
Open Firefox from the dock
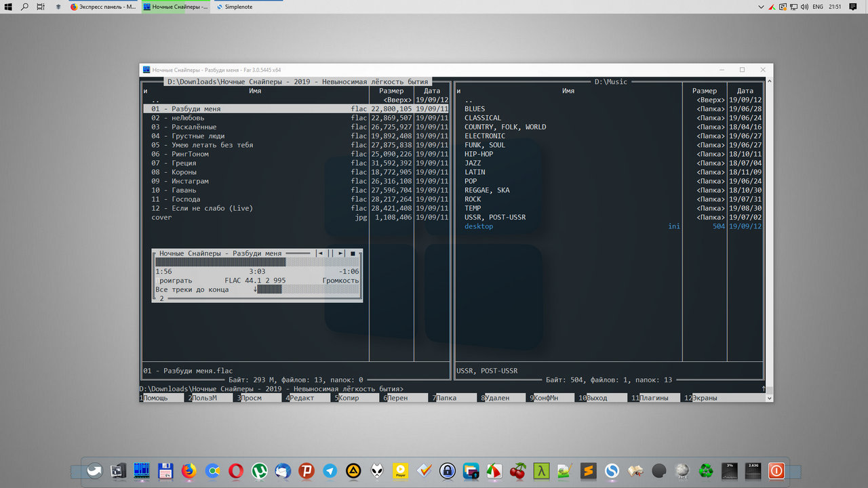[x=189, y=470]
